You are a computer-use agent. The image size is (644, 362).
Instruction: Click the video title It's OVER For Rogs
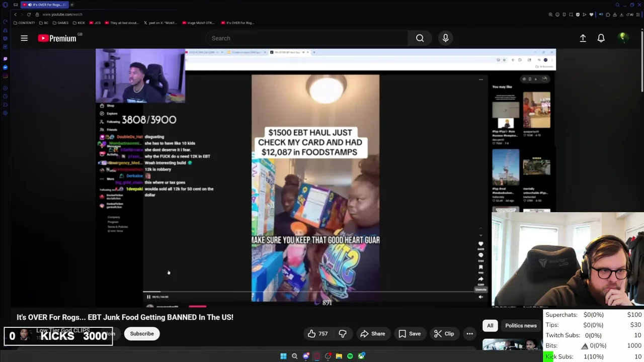coord(125,317)
